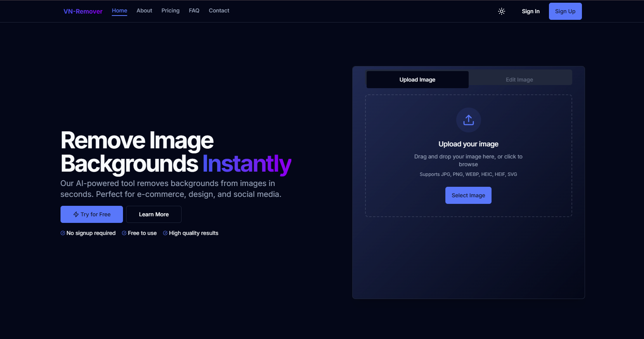Click the checkmark icon beside Free to use

pyautogui.click(x=124, y=233)
